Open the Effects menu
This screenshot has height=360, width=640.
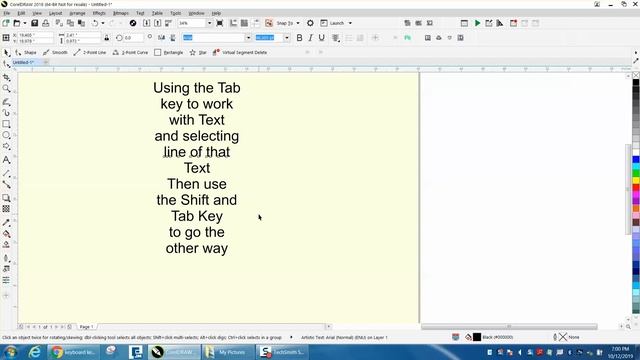tap(99, 13)
